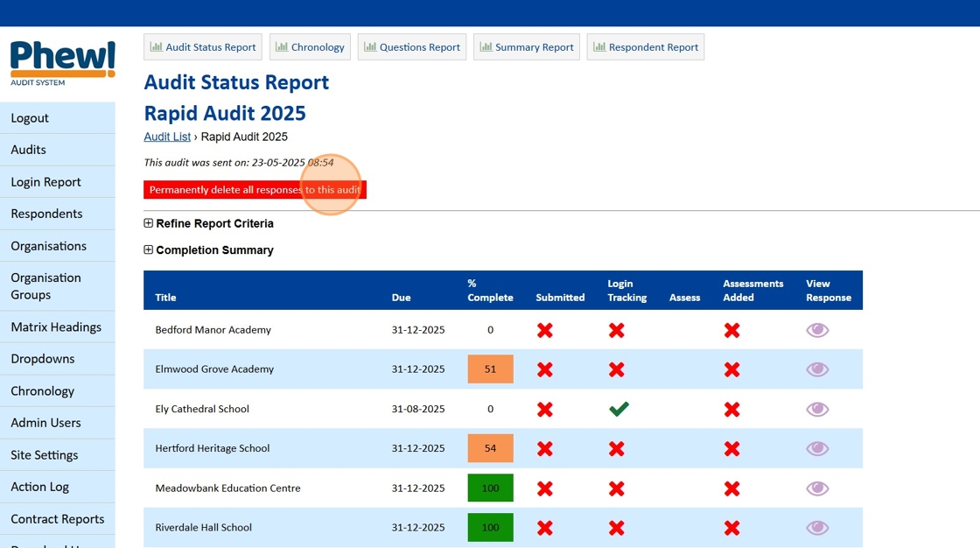
Task: View Riverdale Hall School response eye icon
Action: (817, 528)
